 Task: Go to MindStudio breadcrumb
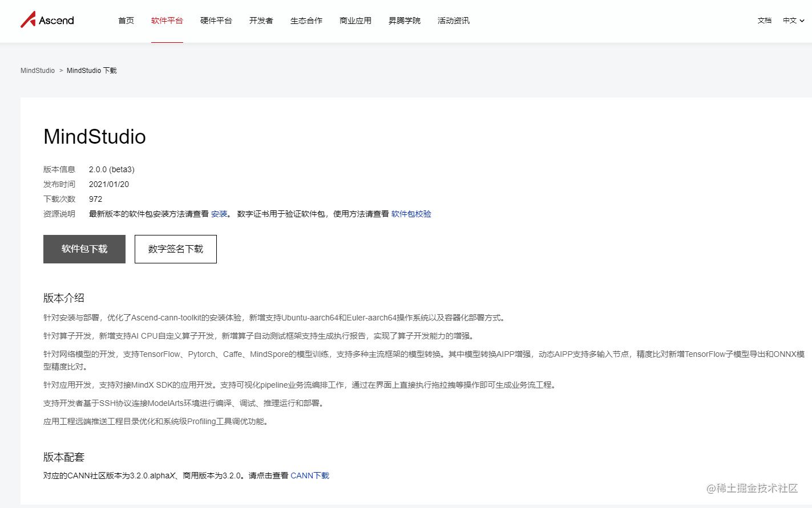38,71
